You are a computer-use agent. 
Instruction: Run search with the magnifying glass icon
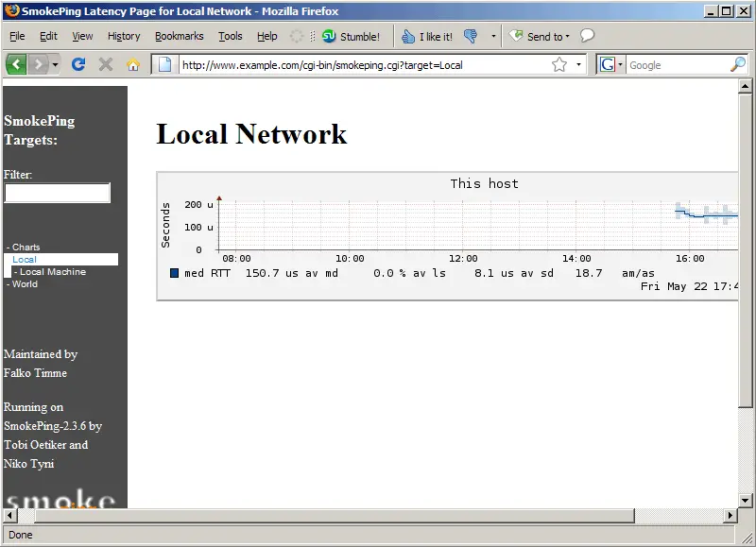click(x=738, y=64)
